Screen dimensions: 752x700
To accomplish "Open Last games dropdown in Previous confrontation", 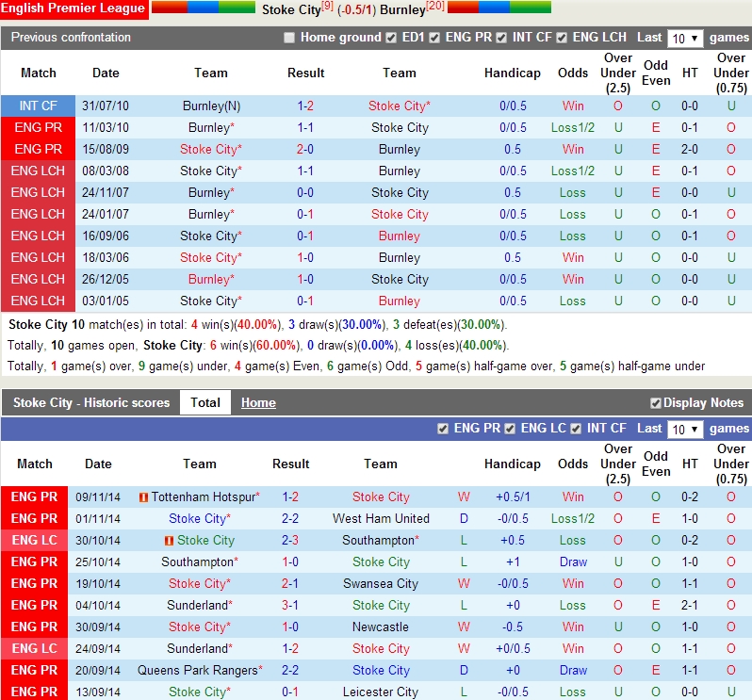I will coord(685,39).
